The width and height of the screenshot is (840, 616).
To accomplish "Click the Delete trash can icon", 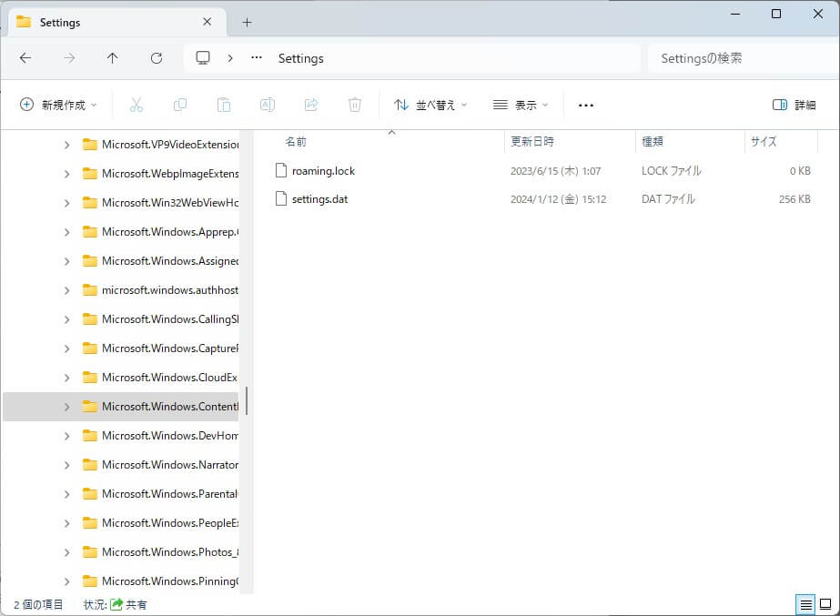I will [x=355, y=106].
